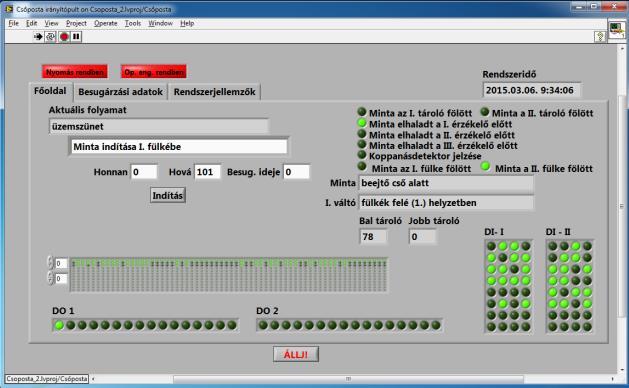Open the File menu
The height and width of the screenshot is (388, 629).
14,23
